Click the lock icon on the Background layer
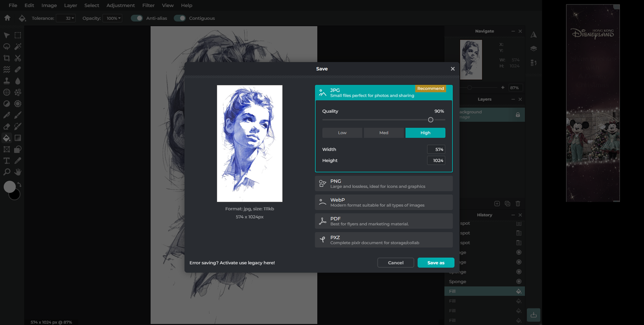The image size is (644, 325). tap(518, 115)
